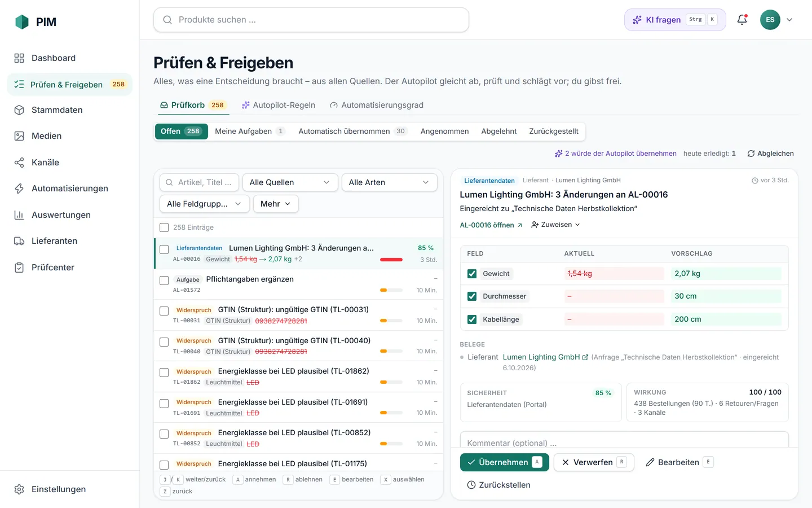Open the Lumen Lighting GmbH supplier link

pyautogui.click(x=545, y=357)
